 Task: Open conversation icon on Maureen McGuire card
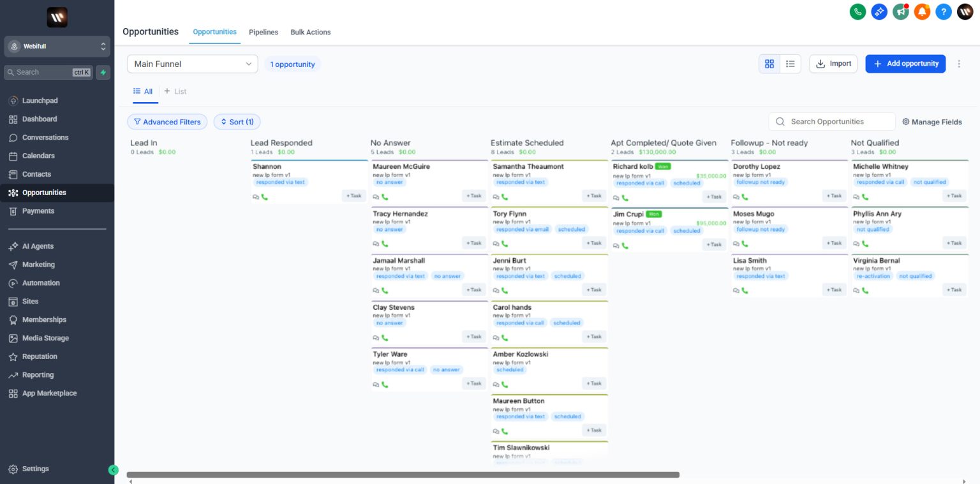coord(376,197)
